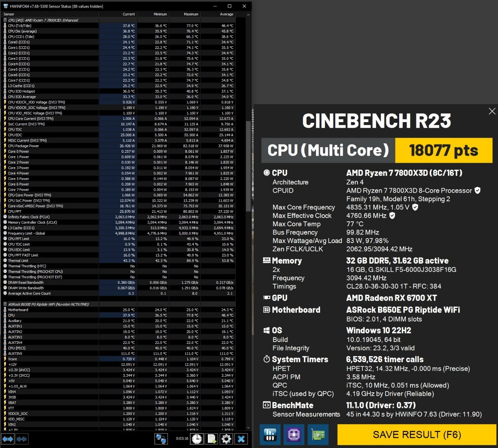Click the Motherboard section icon in BenchMate
Viewport: 498px width, 448px height.
[267, 309]
